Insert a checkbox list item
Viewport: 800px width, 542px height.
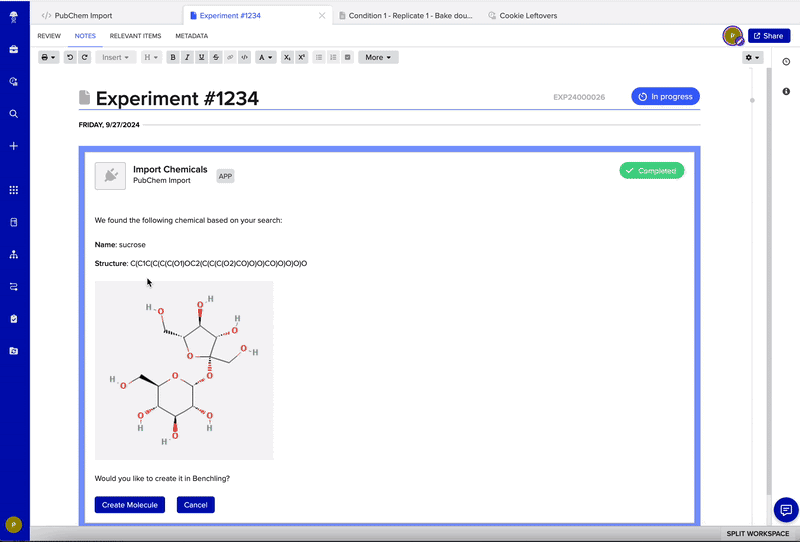click(347, 57)
